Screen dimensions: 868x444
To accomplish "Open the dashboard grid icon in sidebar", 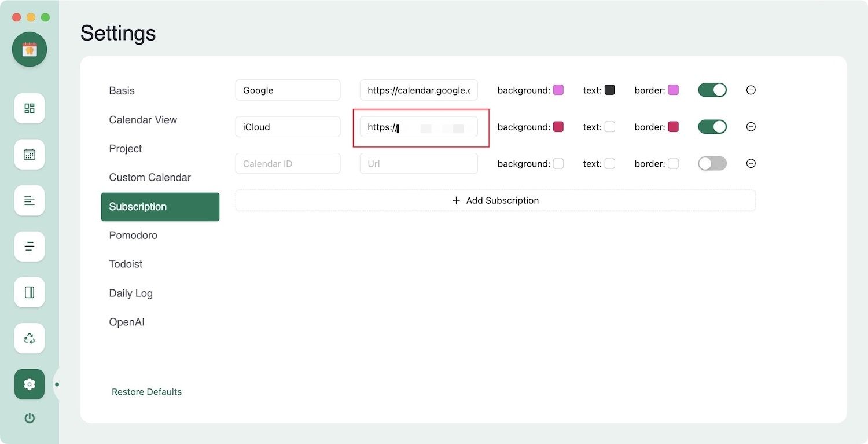I will pyautogui.click(x=30, y=108).
